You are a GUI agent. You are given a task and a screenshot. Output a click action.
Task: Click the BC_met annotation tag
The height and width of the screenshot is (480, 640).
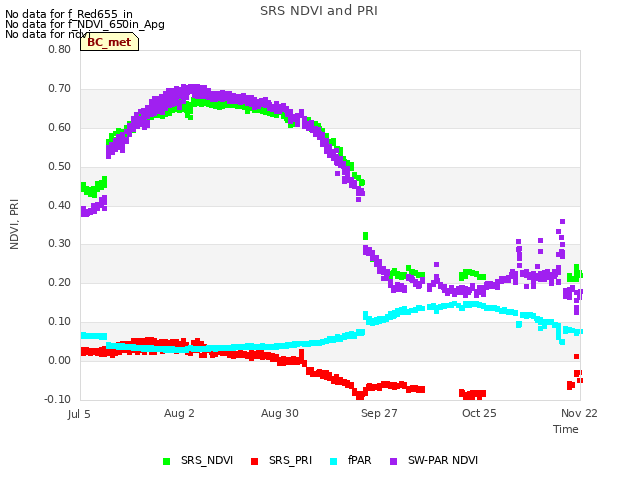(x=109, y=42)
